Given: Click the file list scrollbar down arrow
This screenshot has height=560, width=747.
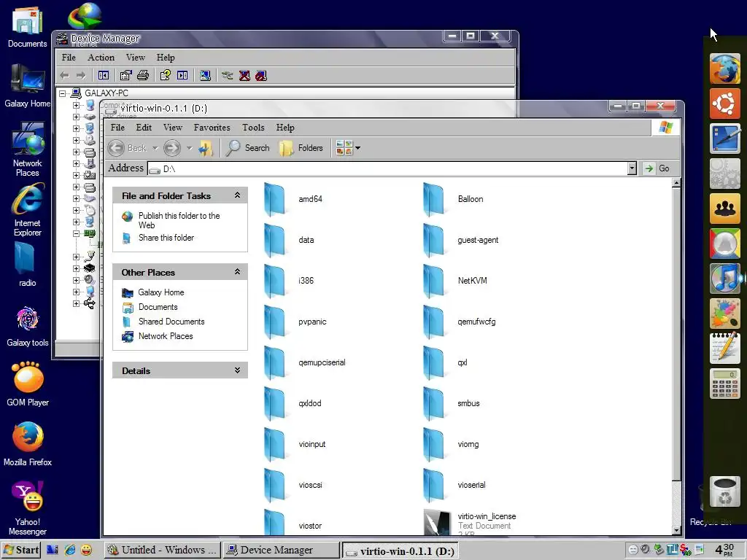Looking at the screenshot, I should pyautogui.click(x=676, y=531).
